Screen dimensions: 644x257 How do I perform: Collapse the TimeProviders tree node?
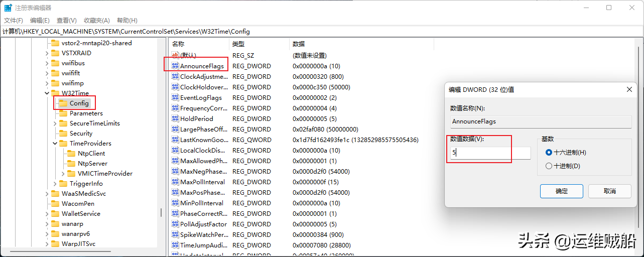pyautogui.click(x=55, y=144)
